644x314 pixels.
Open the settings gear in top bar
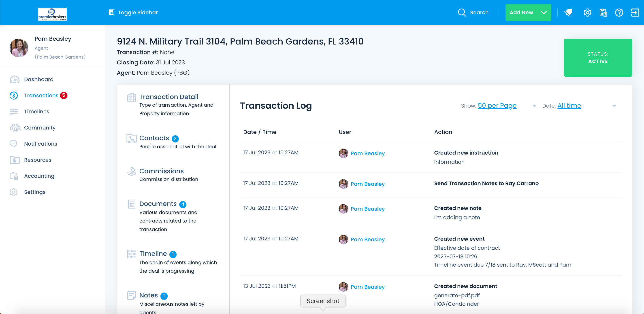click(x=587, y=13)
